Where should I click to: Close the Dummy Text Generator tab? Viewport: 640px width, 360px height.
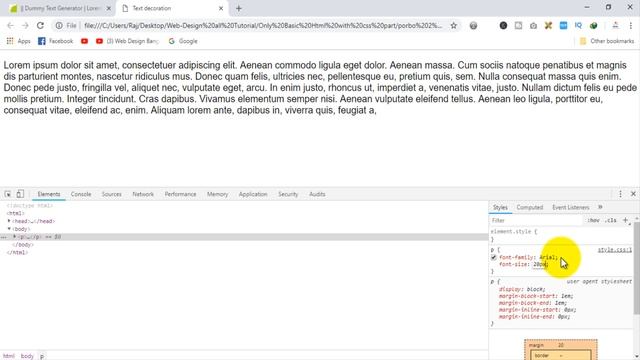click(x=109, y=8)
